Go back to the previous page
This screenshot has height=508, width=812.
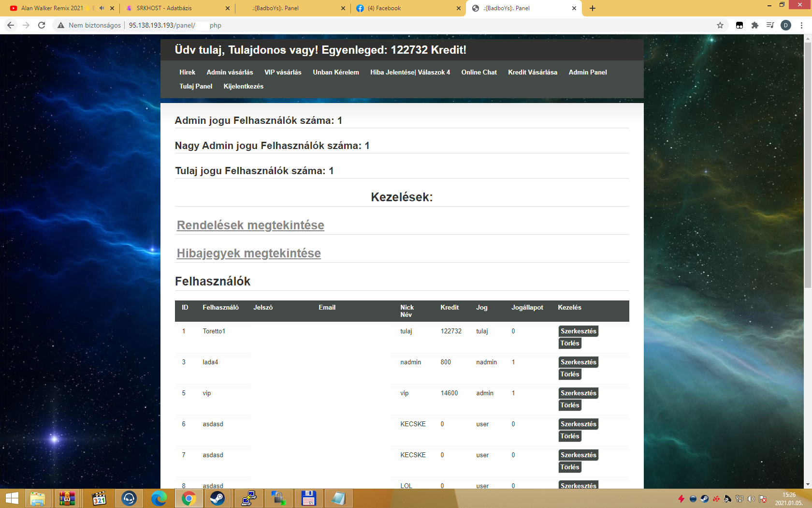coord(11,25)
